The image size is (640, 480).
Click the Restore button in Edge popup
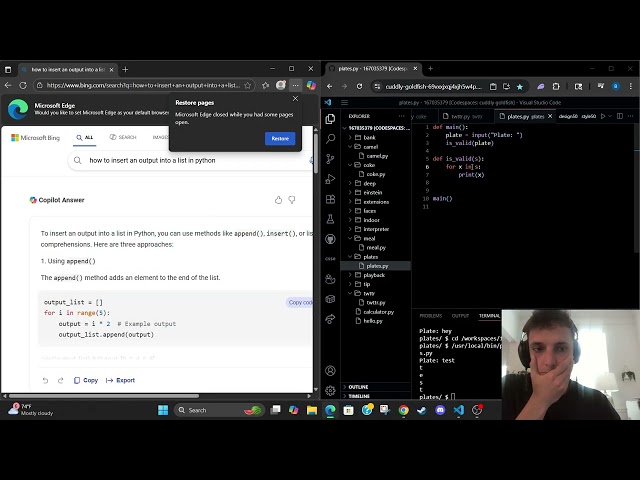pos(280,138)
